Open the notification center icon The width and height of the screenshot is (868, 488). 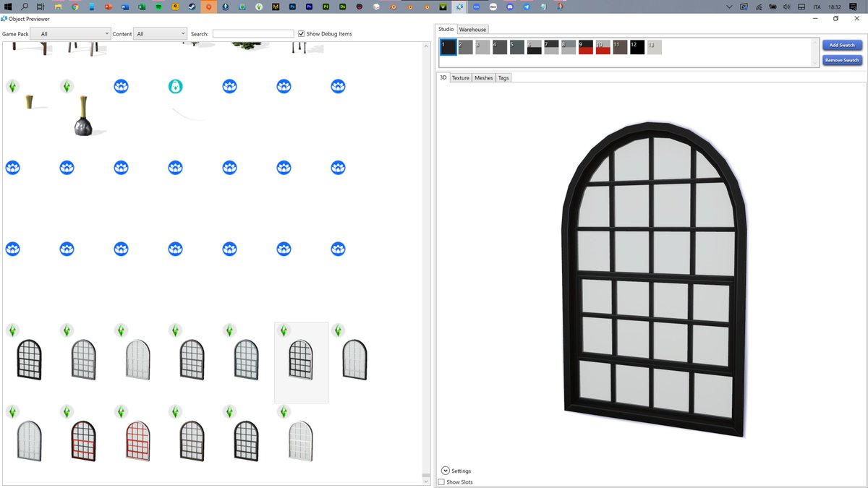pos(853,7)
